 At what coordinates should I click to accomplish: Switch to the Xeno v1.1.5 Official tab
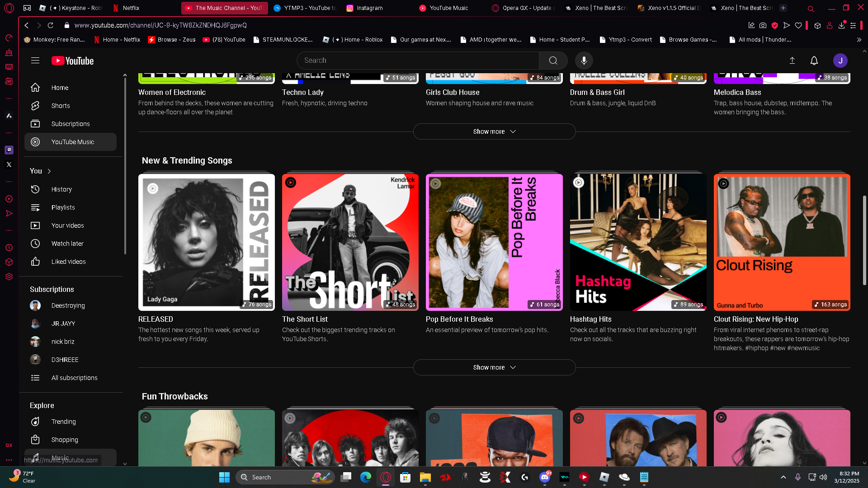coord(669,8)
